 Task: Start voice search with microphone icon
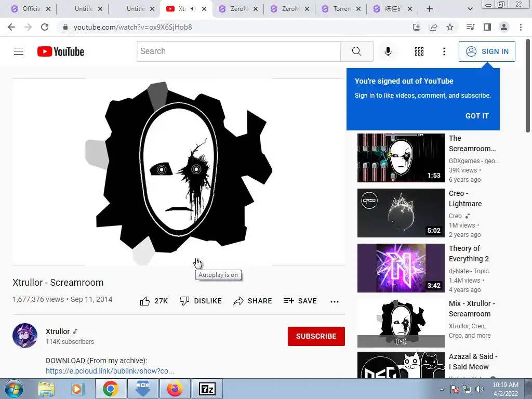coord(388,51)
